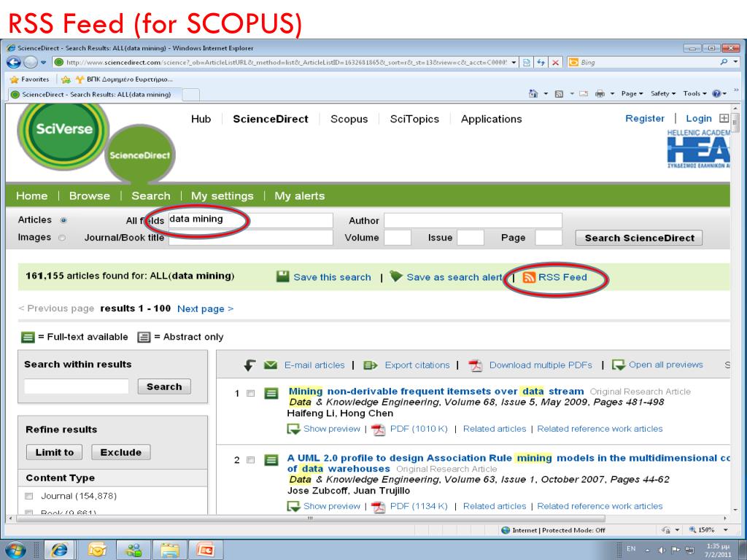This screenshot has width=747, height=560.
Task: Click the Export citations icon
Action: click(371, 365)
